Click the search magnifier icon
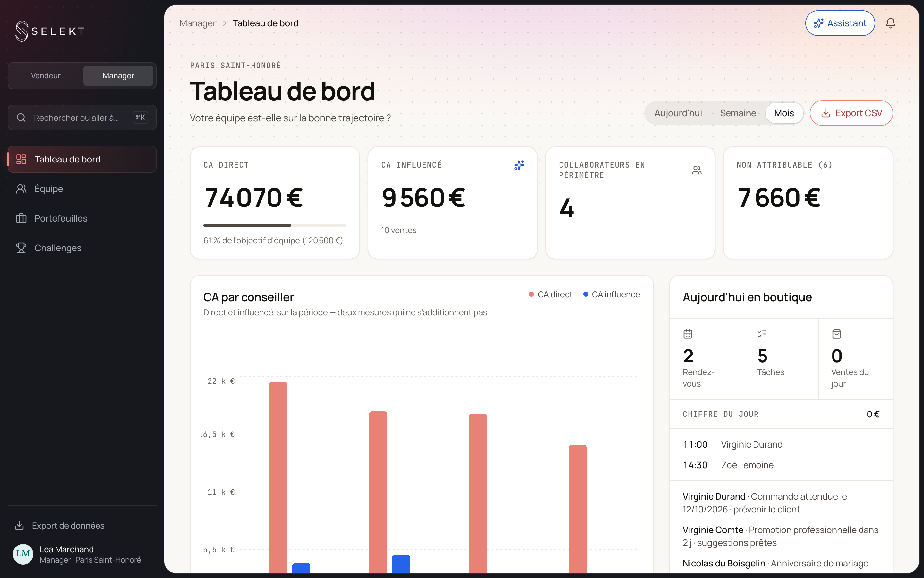The width and height of the screenshot is (924, 578). 21,118
